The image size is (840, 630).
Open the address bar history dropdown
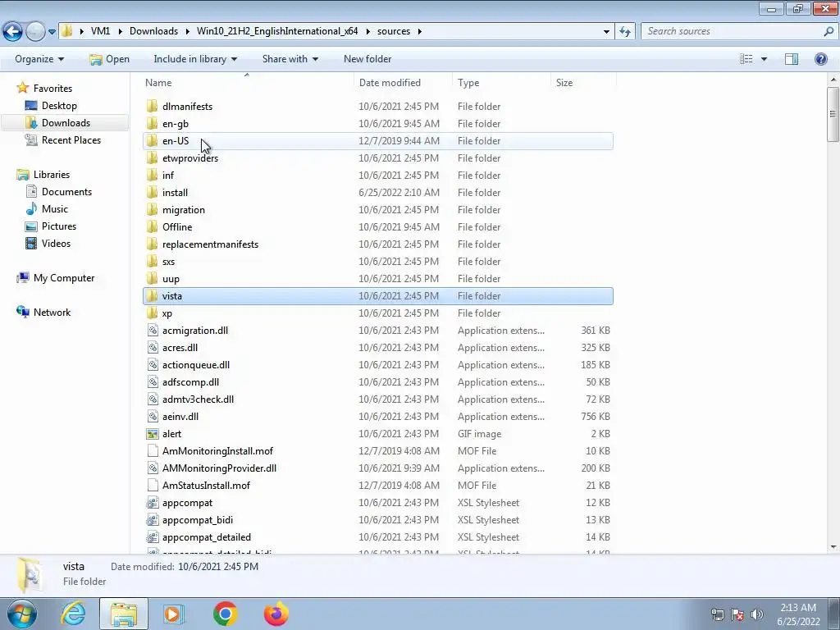[606, 32]
